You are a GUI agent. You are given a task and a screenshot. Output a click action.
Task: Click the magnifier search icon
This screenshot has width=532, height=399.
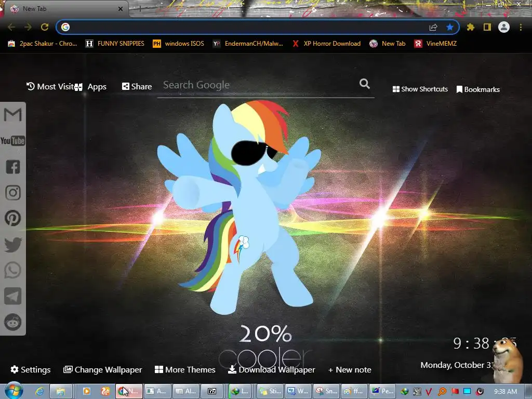click(364, 84)
